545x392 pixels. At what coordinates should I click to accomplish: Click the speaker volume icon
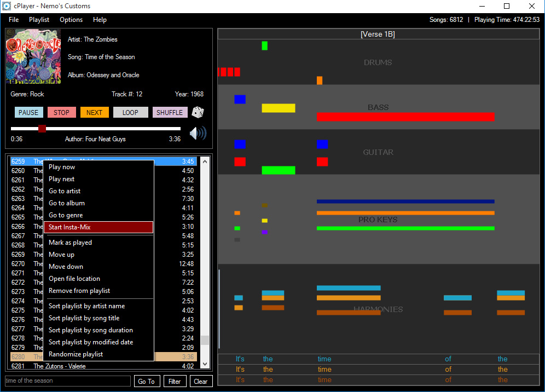(x=198, y=133)
